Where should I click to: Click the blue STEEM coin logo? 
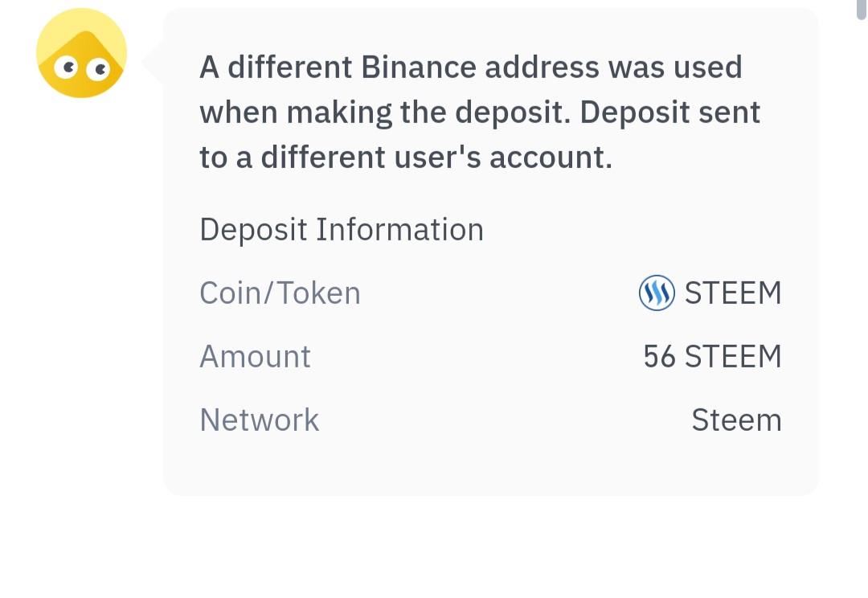pyautogui.click(x=656, y=293)
